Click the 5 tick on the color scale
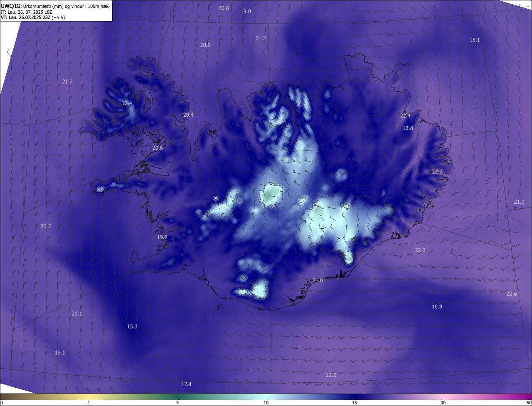This screenshot has width=532, height=406. [177, 403]
